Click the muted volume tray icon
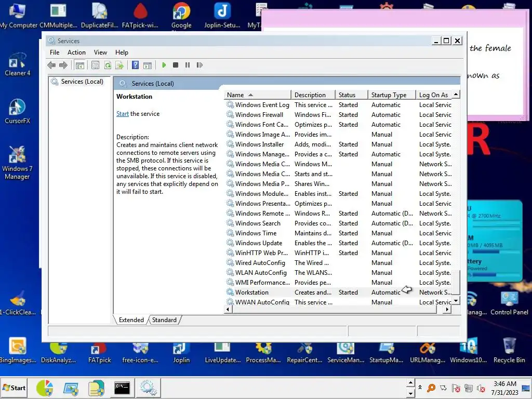Viewport: 532px width, 399px height. click(481, 388)
